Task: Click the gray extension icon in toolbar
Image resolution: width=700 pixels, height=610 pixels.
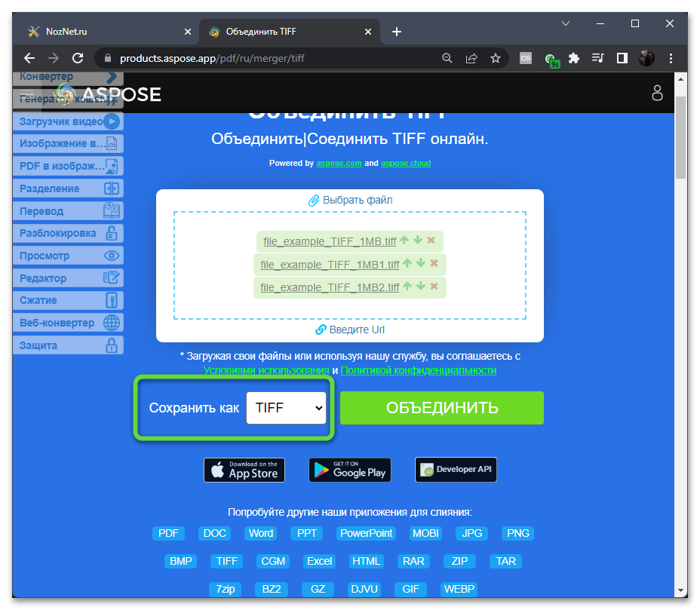Action: (x=526, y=58)
